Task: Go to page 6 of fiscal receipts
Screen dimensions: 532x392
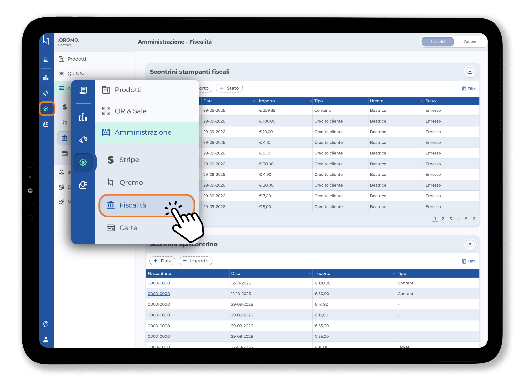Action: point(474,219)
